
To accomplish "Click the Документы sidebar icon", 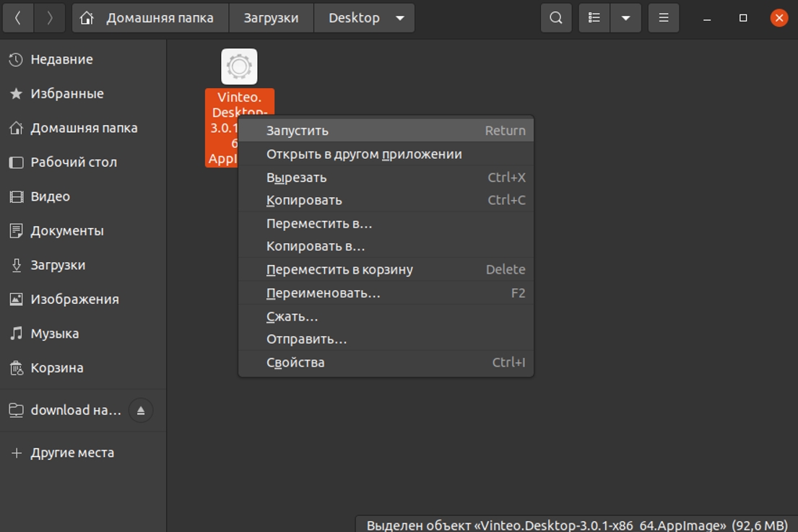I will (17, 231).
